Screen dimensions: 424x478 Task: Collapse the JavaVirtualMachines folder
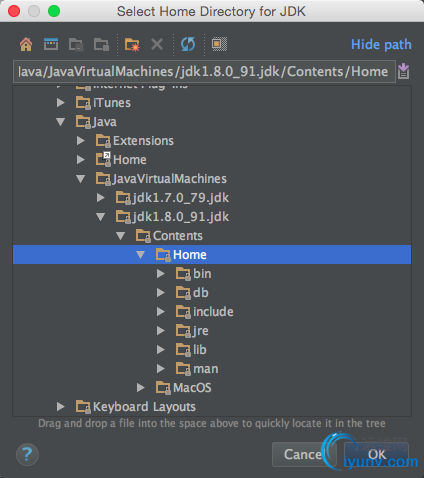pos(81,179)
